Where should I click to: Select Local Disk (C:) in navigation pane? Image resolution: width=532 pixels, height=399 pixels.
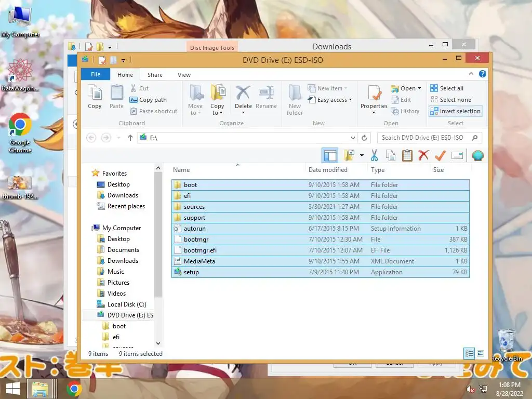coord(122,304)
